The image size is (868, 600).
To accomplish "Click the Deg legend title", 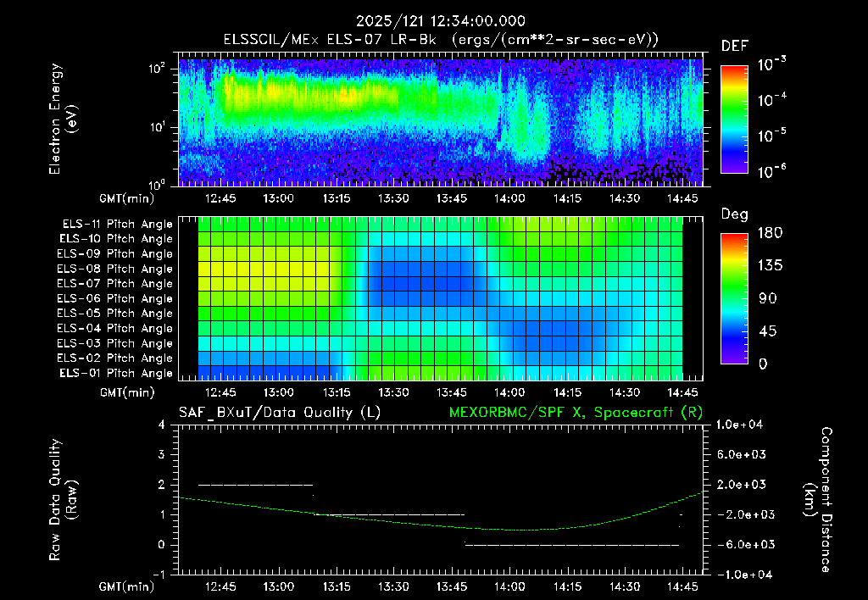I will [x=735, y=214].
